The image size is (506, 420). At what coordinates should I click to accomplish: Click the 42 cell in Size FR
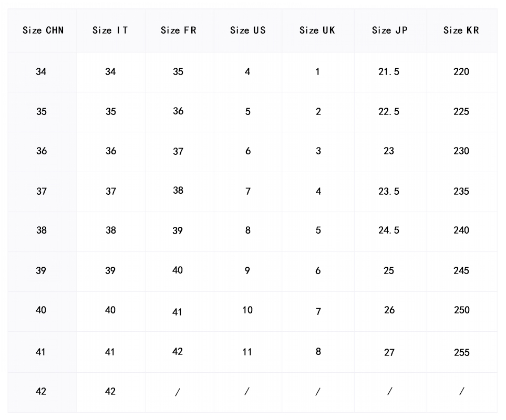click(x=178, y=352)
